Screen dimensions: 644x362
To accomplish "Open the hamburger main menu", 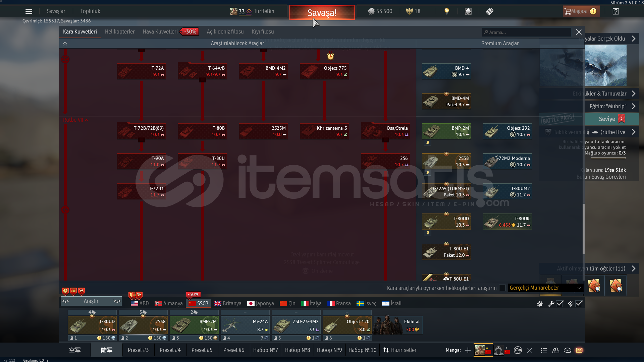I will (x=29, y=11).
